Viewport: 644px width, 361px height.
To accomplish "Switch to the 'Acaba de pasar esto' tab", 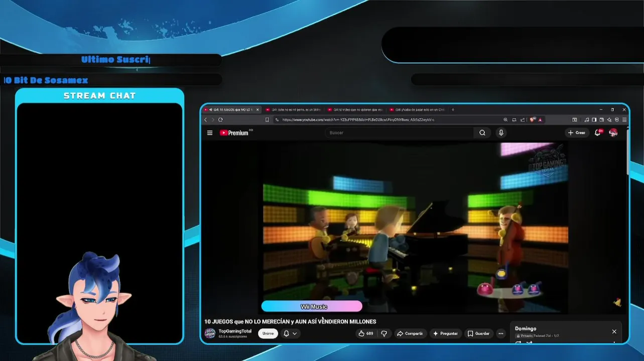I will [418, 109].
